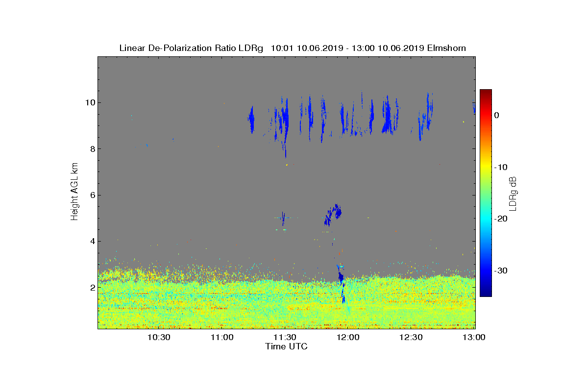The width and height of the screenshot is (588, 392).
Task: Select the 11:30 time axis label
Action: click(x=285, y=338)
